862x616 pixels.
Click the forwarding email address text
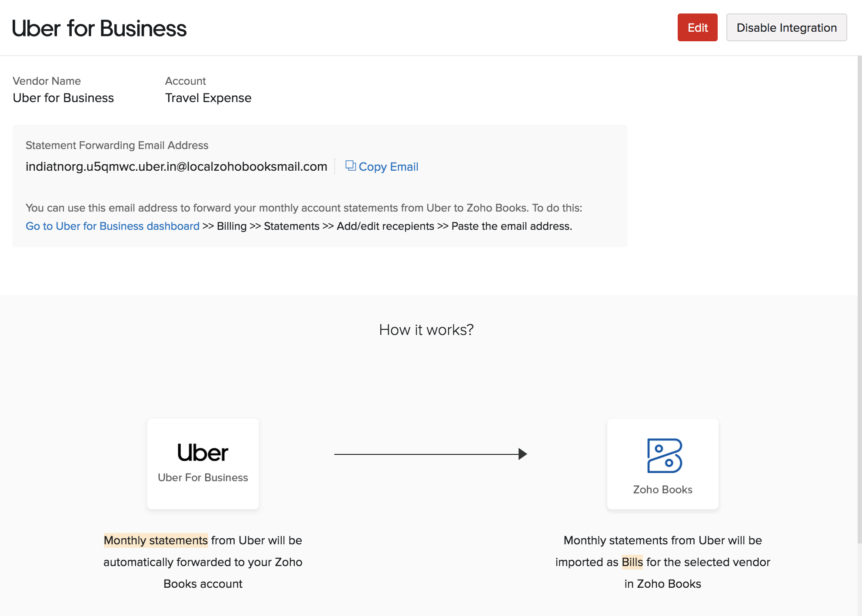(176, 167)
